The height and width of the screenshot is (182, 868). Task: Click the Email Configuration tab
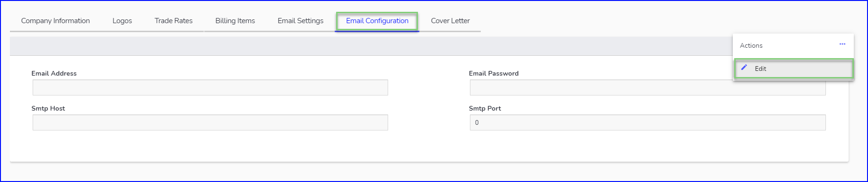377,21
